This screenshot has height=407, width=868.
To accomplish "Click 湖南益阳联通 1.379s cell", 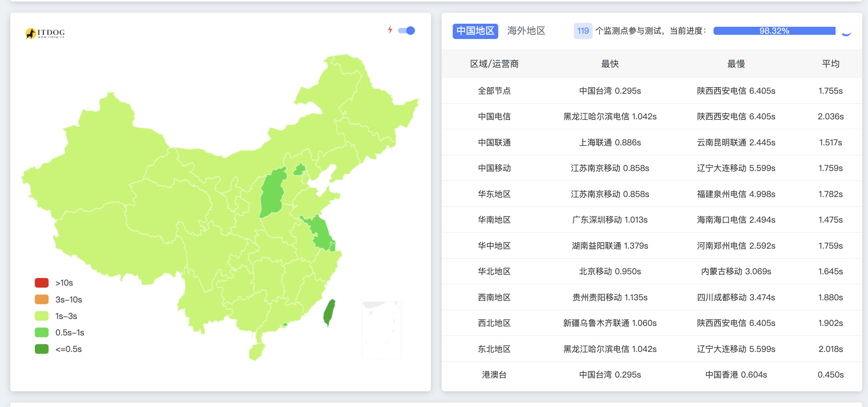I will (x=610, y=246).
